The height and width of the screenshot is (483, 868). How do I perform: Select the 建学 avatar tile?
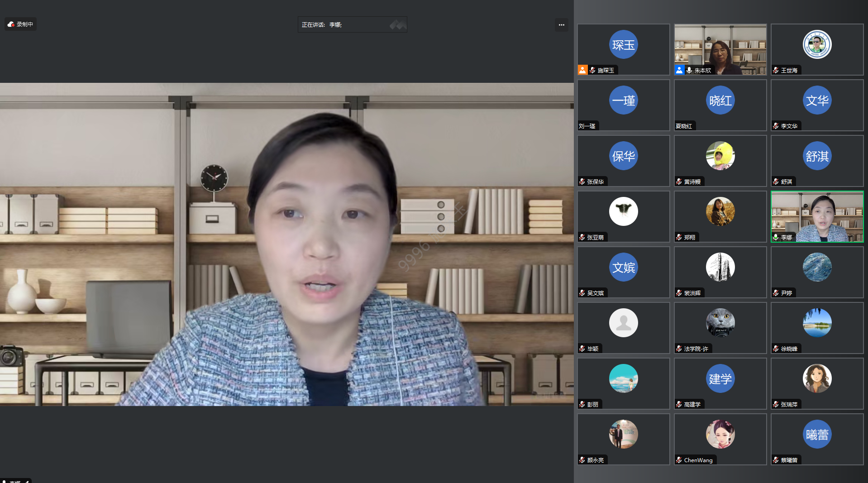tap(720, 378)
